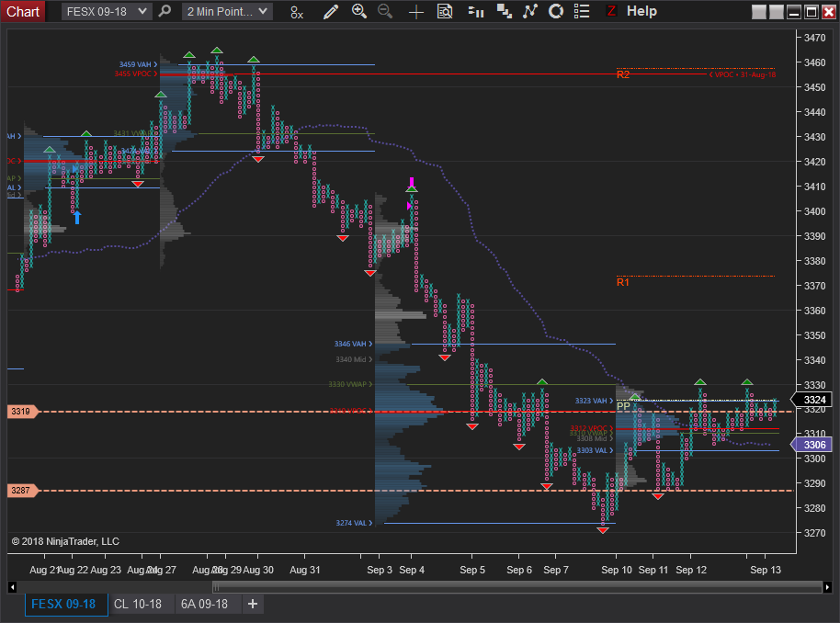This screenshot has width=840, height=623.
Task: Click the zoom out icon
Action: coord(385,11)
